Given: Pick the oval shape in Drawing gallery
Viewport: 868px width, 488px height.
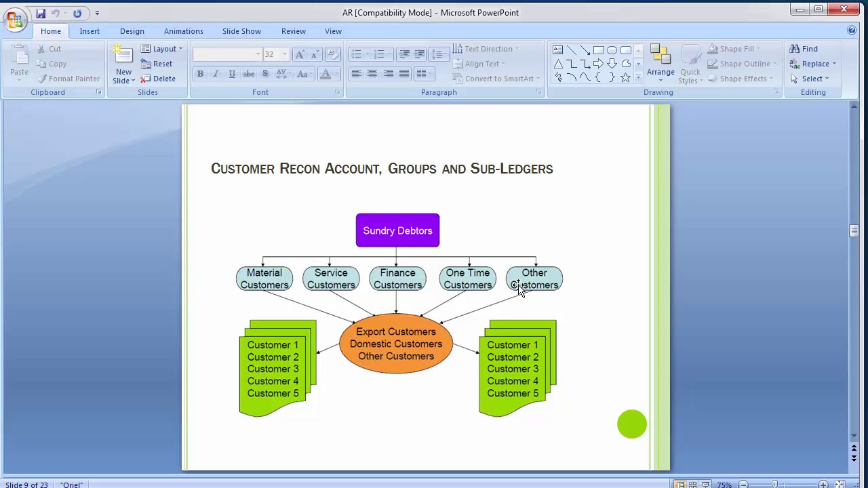Looking at the screenshot, I should tap(612, 49).
